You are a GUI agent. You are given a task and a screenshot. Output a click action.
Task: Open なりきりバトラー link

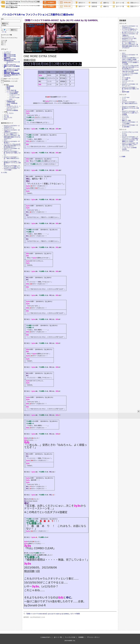coord(11,100)
